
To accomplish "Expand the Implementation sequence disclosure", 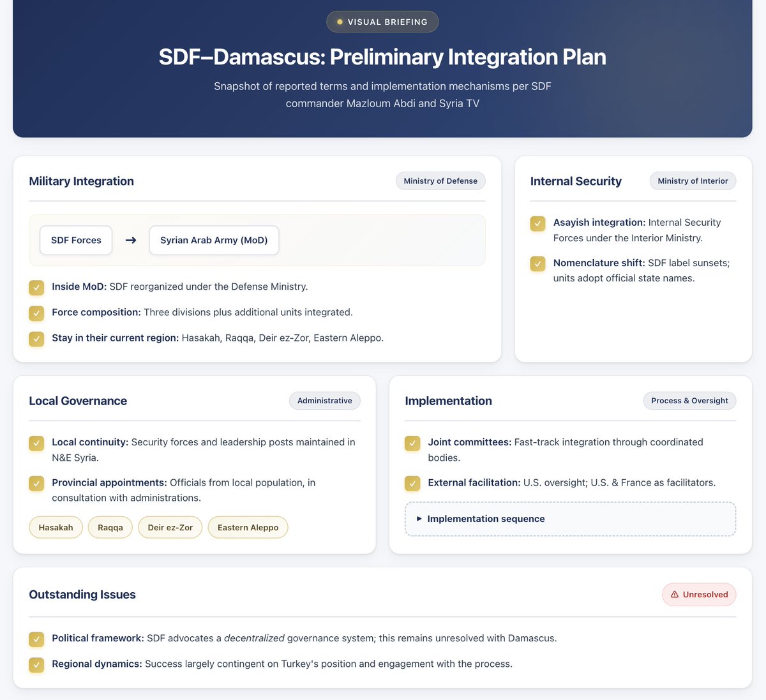I will tap(570, 519).
